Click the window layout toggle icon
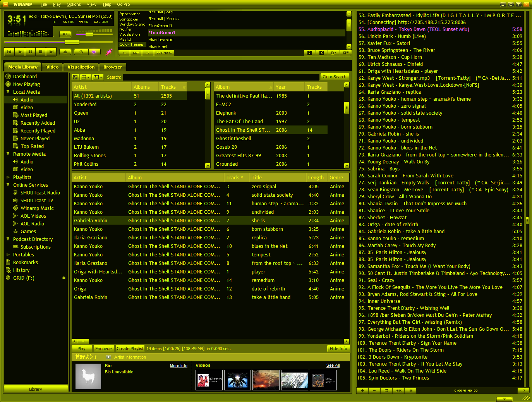Image resolution: width=532 pixels, height=402 pixels. [x=346, y=53]
